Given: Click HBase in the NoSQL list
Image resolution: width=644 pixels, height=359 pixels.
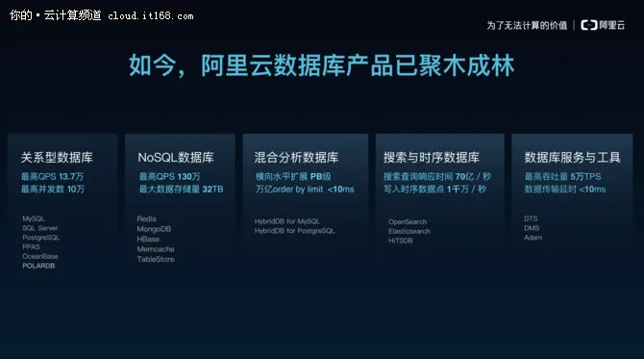Looking at the screenshot, I should (148, 240).
